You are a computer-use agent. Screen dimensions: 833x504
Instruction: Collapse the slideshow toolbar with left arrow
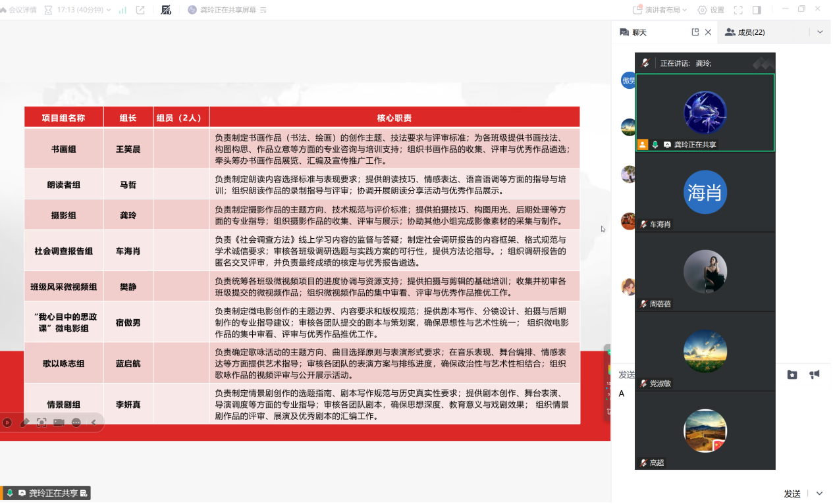point(94,422)
